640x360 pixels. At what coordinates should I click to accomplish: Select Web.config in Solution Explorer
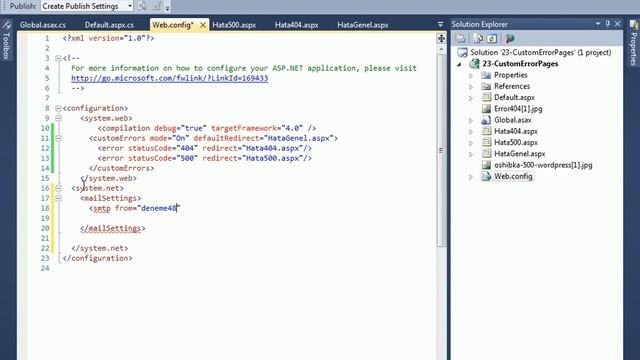[x=513, y=176]
